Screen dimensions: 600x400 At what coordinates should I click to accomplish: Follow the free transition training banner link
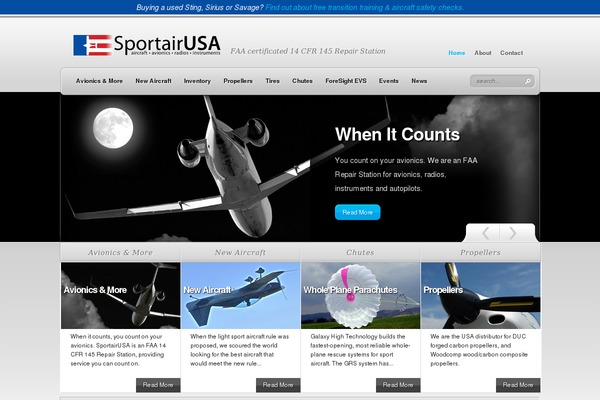pyautogui.click(x=365, y=7)
